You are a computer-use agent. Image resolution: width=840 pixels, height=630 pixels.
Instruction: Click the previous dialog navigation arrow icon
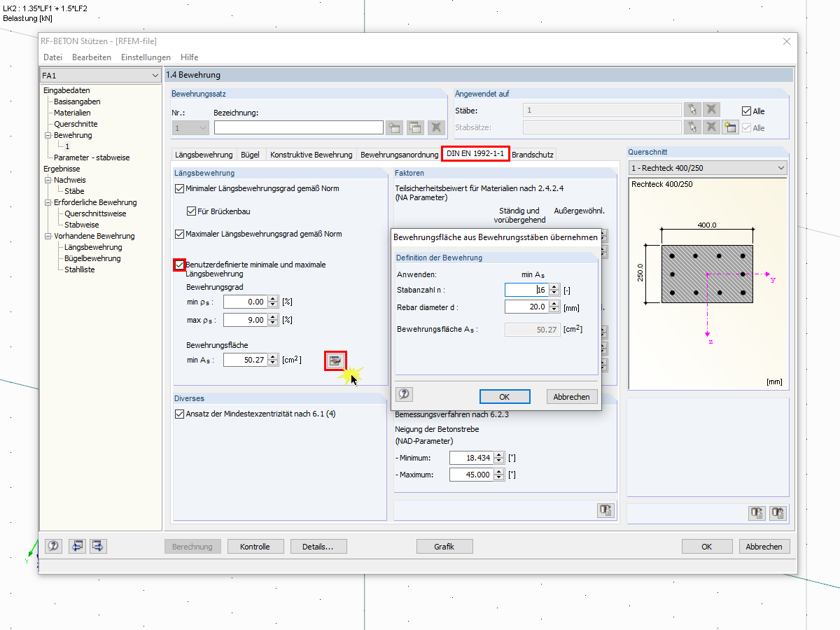pos(77,546)
